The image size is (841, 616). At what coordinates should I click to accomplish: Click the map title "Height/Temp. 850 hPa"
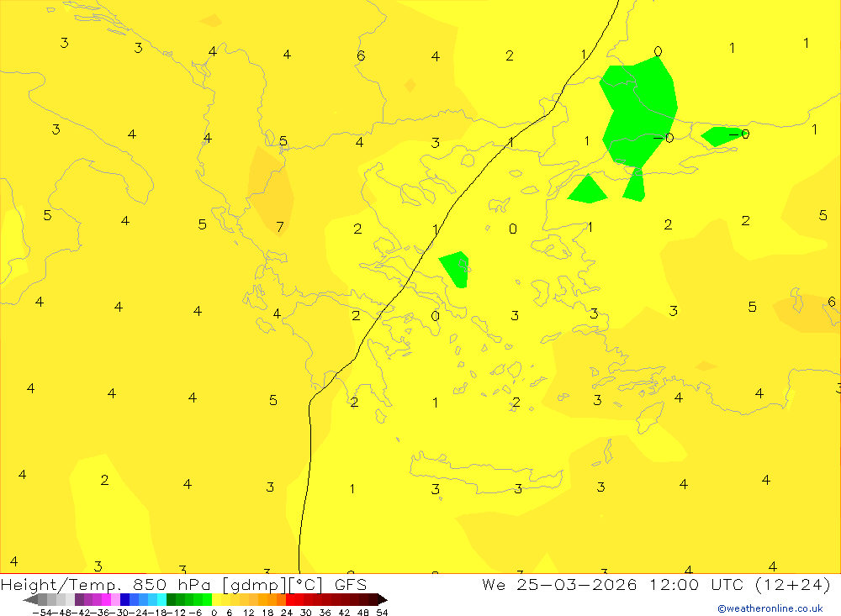coord(106,584)
